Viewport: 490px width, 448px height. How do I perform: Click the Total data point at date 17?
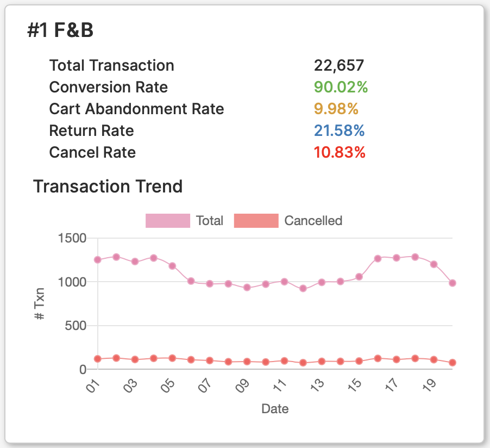pyautogui.click(x=397, y=258)
